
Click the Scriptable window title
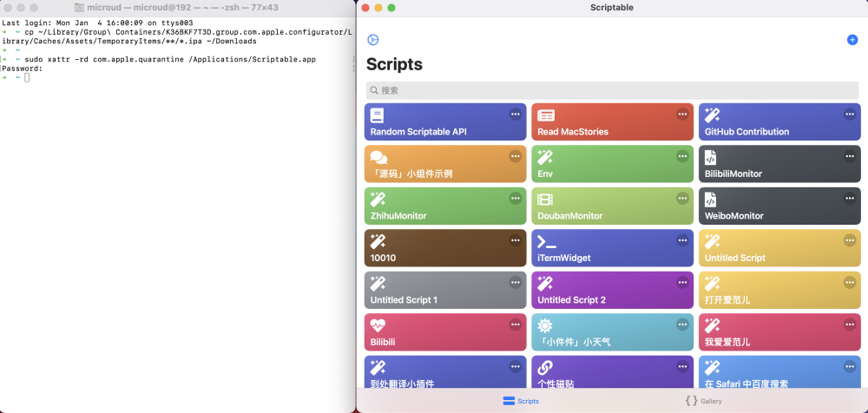coord(612,8)
